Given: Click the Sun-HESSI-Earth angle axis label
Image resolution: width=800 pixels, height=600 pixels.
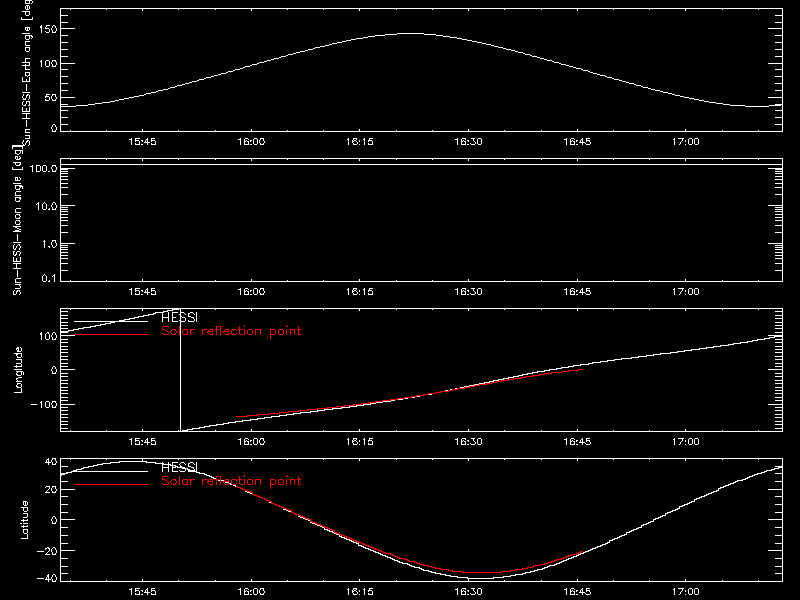Looking at the screenshot, I should point(27,71).
